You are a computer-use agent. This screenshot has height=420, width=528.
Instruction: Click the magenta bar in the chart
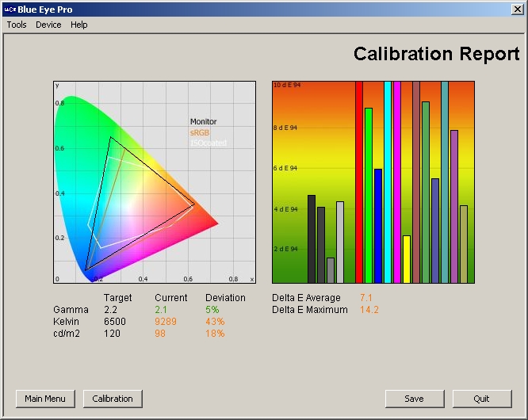tap(397, 182)
